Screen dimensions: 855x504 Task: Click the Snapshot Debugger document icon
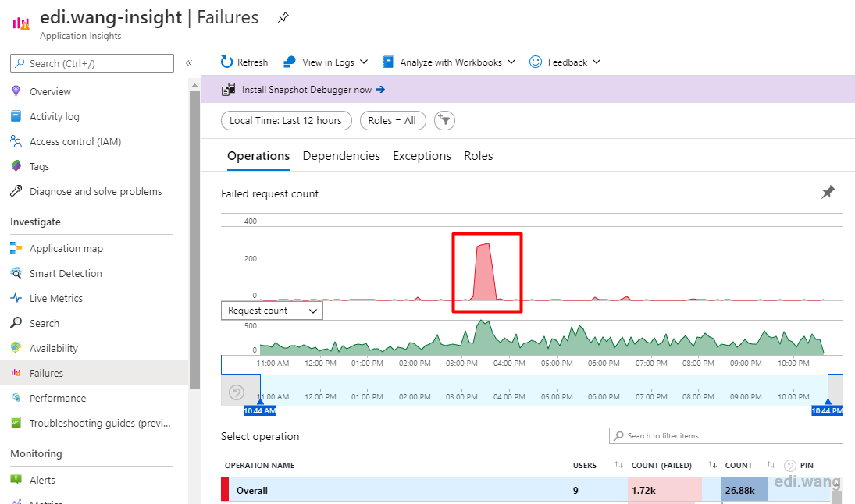(228, 90)
